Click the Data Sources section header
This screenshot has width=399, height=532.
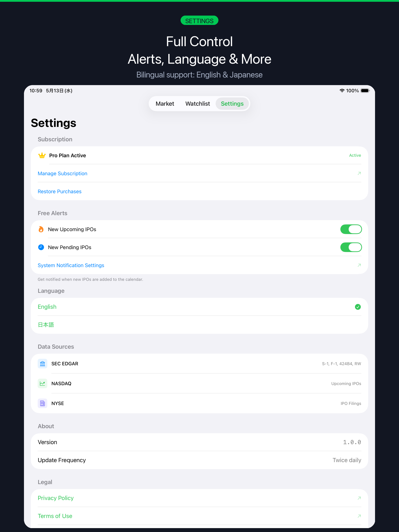pos(56,347)
